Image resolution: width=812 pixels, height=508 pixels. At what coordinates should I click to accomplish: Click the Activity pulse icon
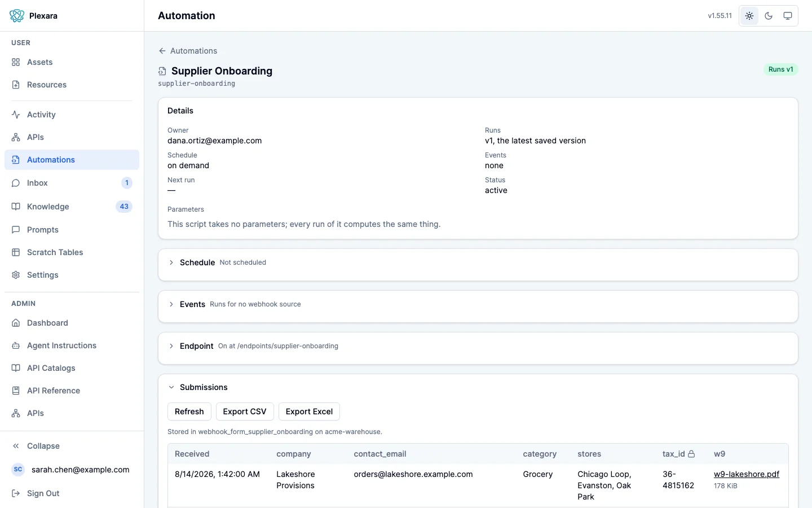(16, 115)
